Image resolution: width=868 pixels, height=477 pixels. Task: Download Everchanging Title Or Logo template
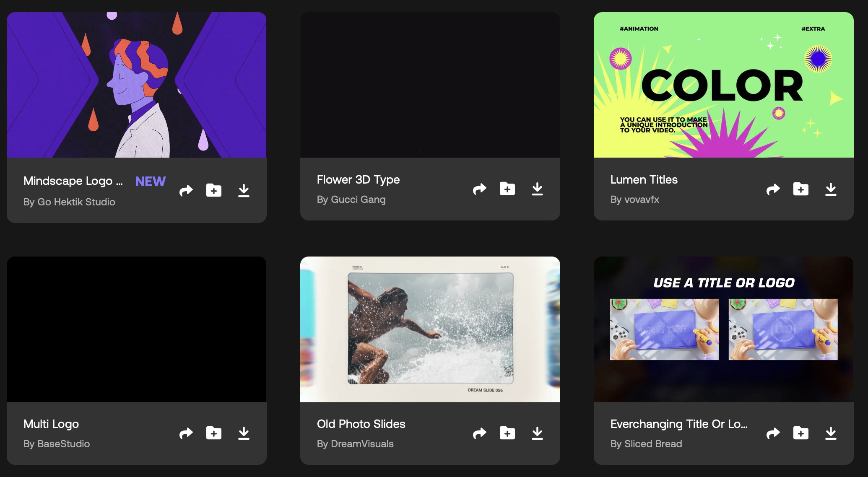pos(831,433)
